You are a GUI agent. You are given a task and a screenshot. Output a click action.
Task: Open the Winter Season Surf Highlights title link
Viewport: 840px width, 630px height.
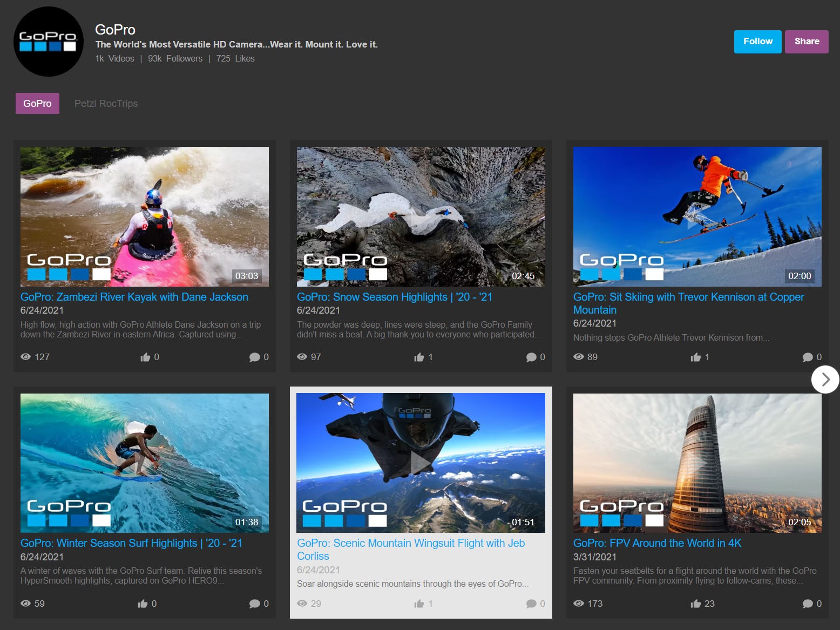[x=131, y=543]
